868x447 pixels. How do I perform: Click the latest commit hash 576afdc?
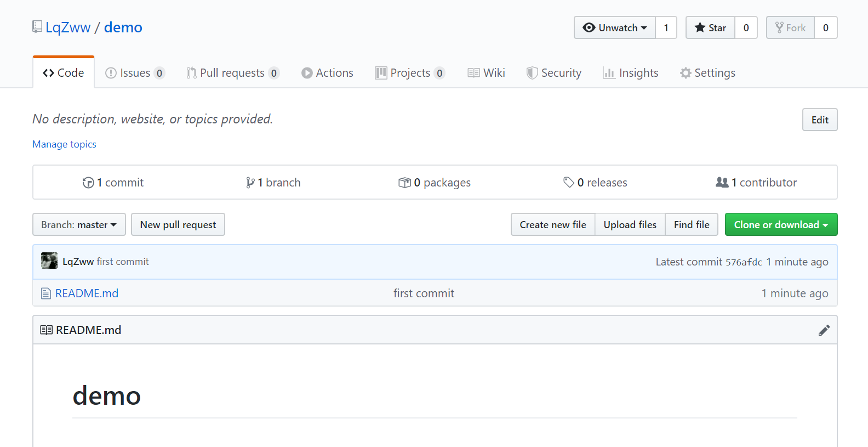pos(744,262)
